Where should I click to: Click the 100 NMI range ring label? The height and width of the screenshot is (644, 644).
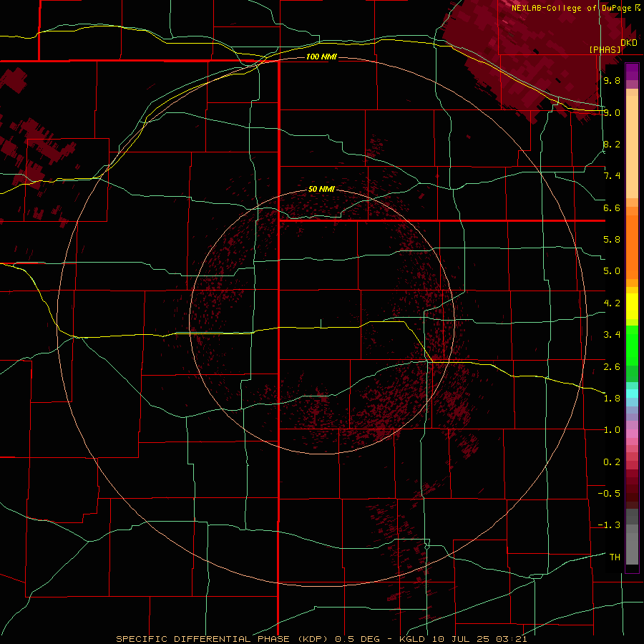pyautogui.click(x=321, y=57)
